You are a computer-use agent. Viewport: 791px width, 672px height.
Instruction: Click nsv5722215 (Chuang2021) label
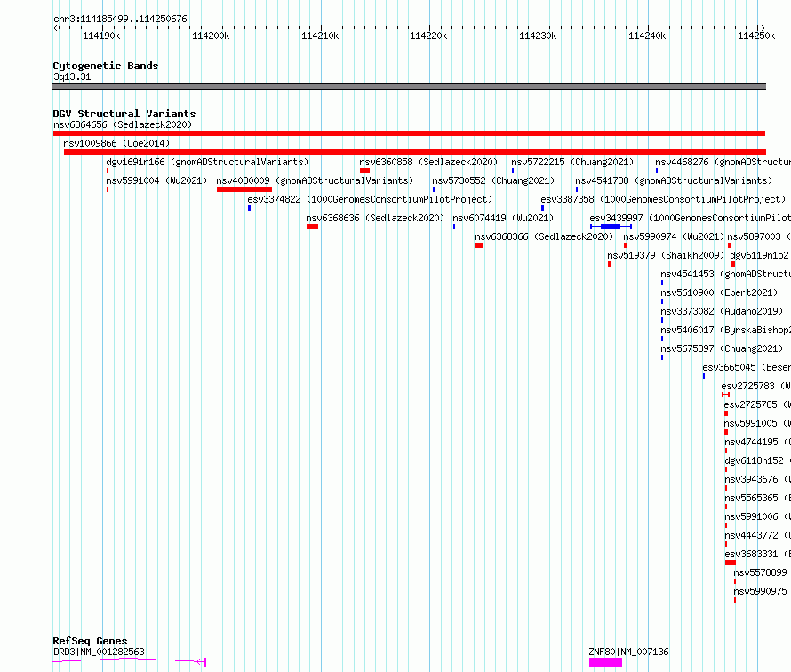click(572, 162)
